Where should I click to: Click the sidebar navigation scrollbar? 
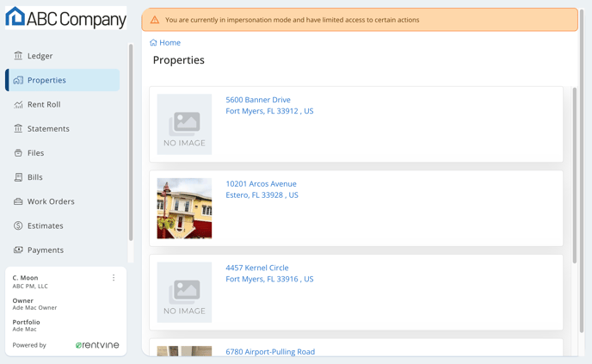pos(131,142)
